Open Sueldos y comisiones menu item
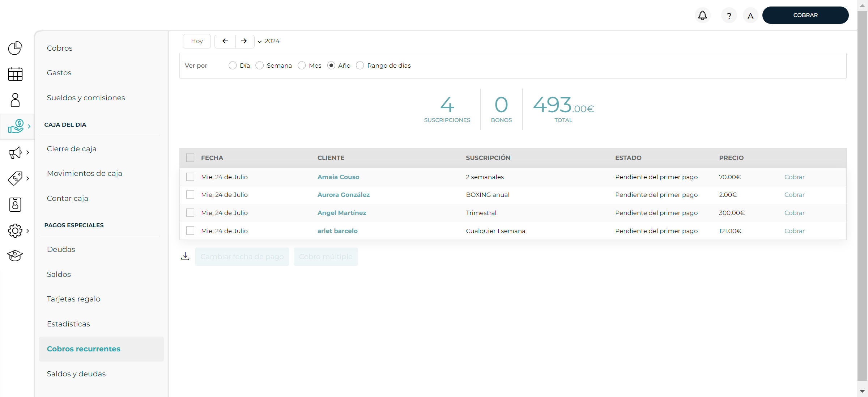This screenshot has width=868, height=397. [86, 98]
